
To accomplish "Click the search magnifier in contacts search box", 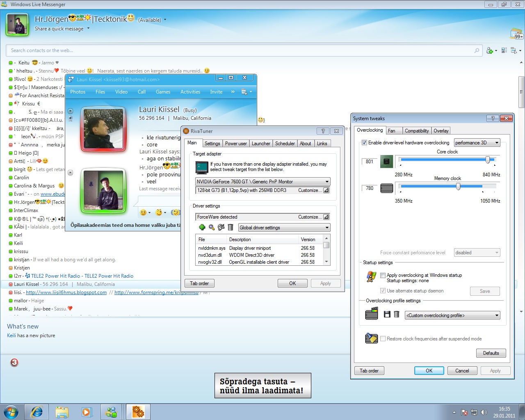I will pos(477,50).
